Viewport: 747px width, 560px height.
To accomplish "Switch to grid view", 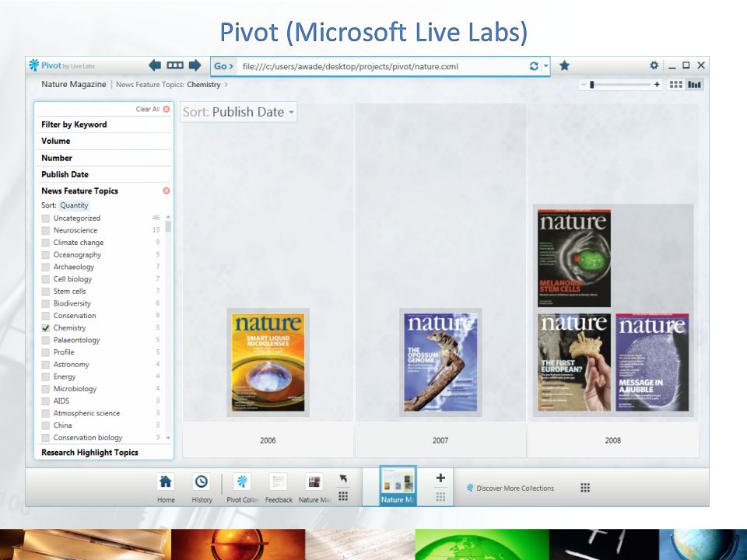I will pyautogui.click(x=675, y=85).
